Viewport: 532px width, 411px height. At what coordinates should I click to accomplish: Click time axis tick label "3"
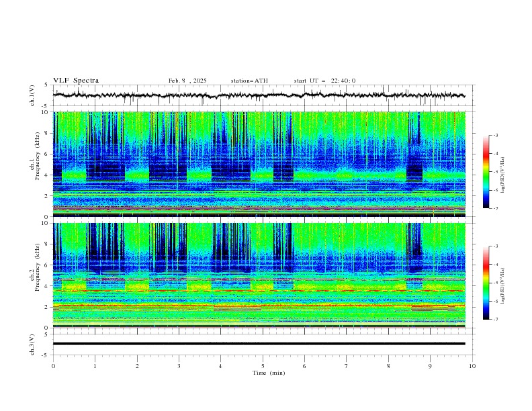point(179,366)
